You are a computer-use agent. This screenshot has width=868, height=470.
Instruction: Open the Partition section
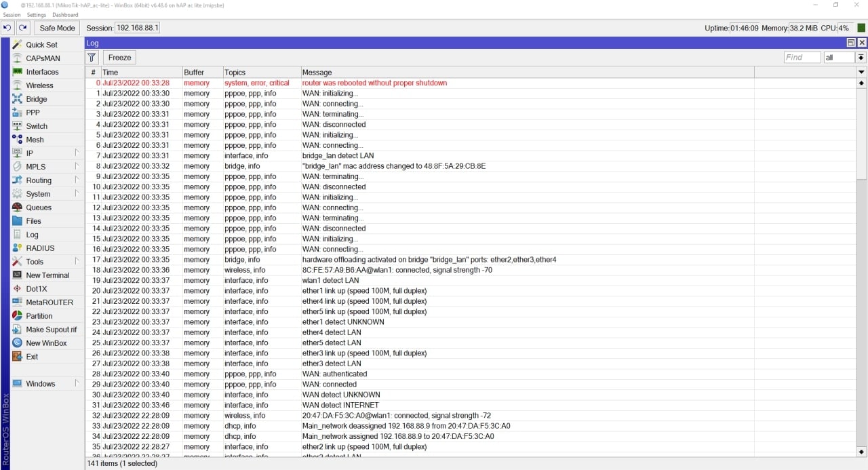point(39,316)
